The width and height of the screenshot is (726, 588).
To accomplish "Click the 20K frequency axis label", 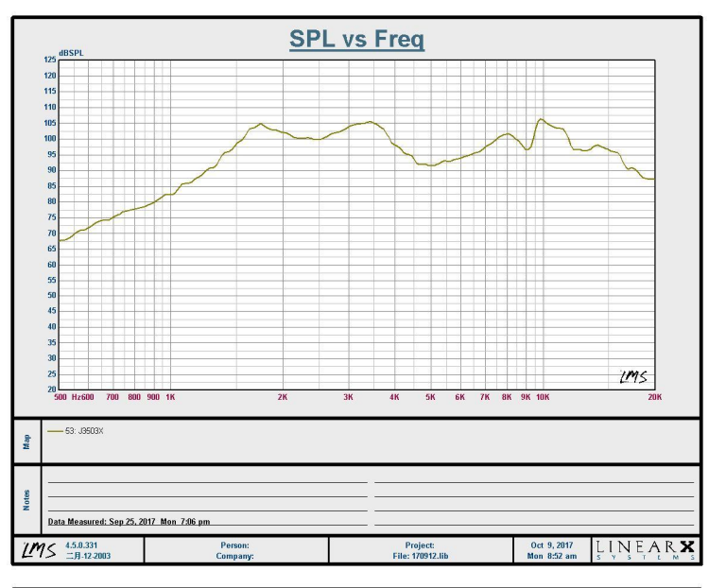I will [x=653, y=398].
